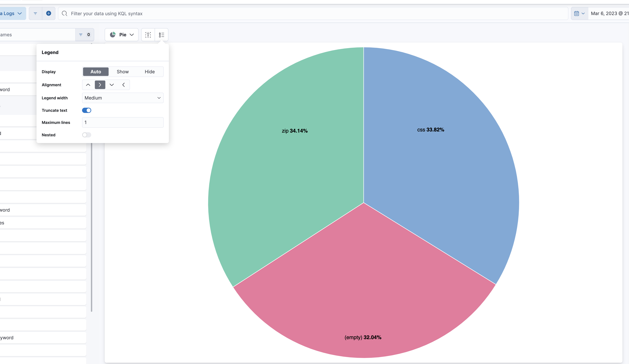Add a filter using the blue plus icon

pyautogui.click(x=49, y=13)
